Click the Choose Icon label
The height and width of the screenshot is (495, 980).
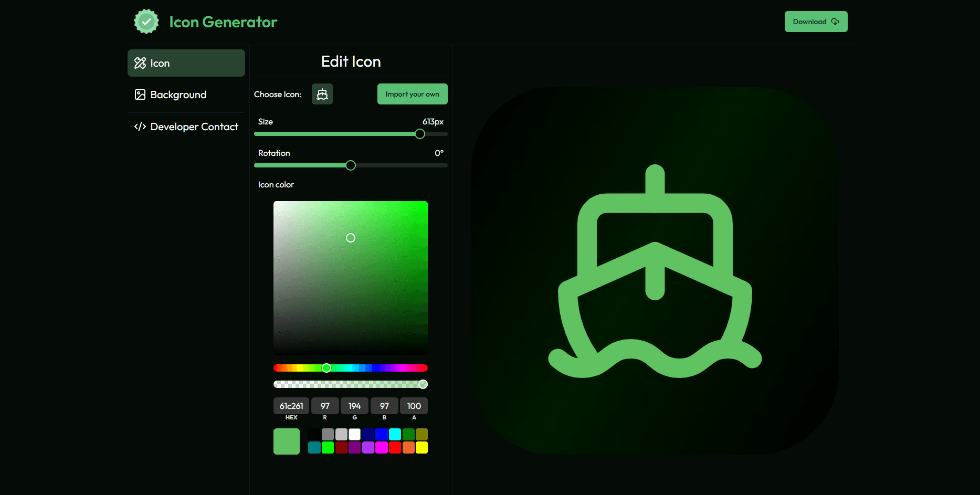click(x=278, y=94)
